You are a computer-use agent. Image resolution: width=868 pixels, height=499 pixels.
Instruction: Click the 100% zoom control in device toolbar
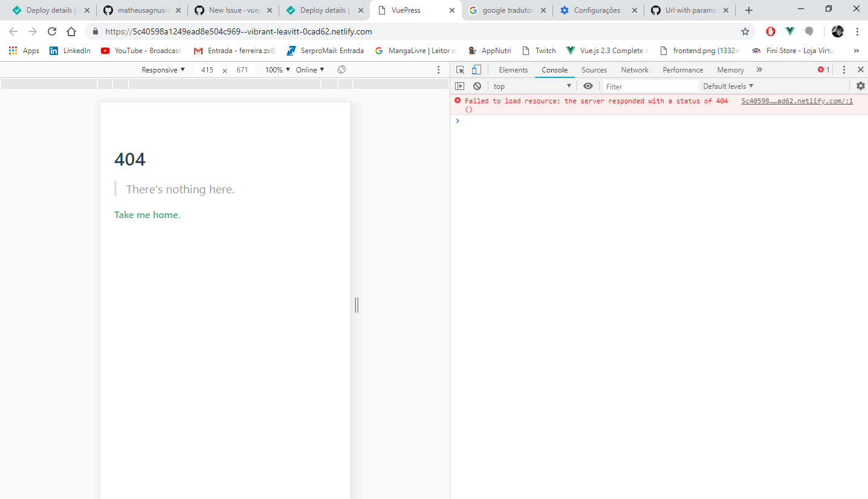pyautogui.click(x=276, y=69)
